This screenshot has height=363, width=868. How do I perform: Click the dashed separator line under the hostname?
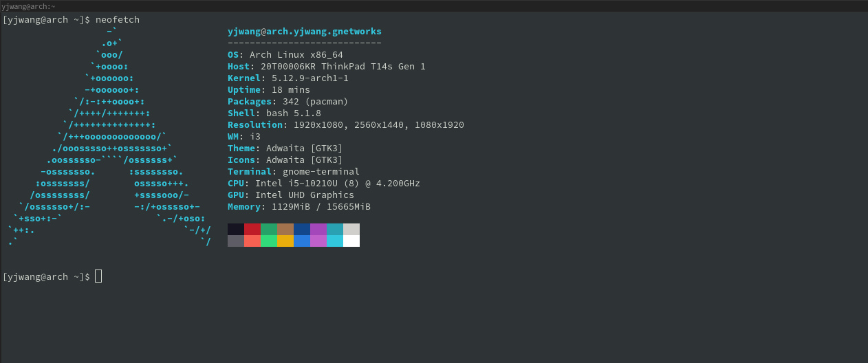(305, 43)
